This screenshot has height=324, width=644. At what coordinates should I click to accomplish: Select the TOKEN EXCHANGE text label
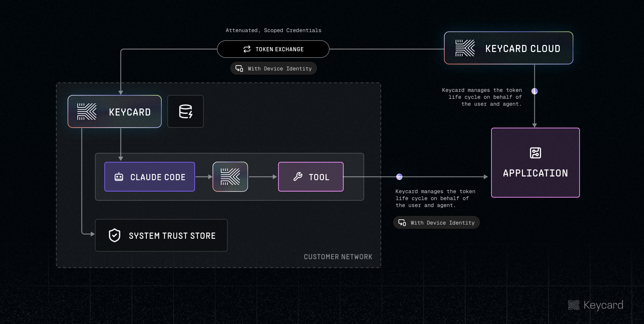[x=280, y=49]
